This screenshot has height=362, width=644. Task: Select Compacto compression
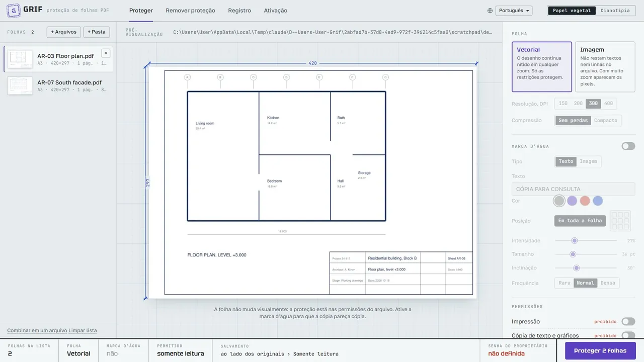click(x=606, y=121)
